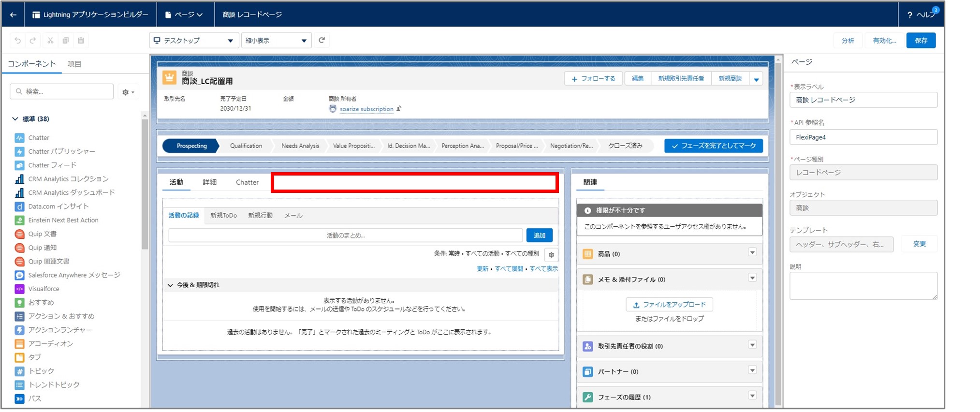
Task: Select the 活動 tab
Action: (x=176, y=182)
